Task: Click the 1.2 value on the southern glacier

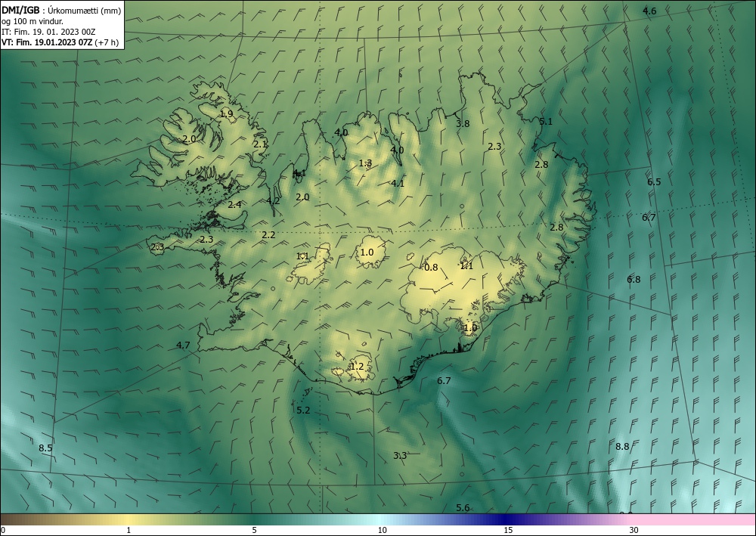Action: pos(356,367)
